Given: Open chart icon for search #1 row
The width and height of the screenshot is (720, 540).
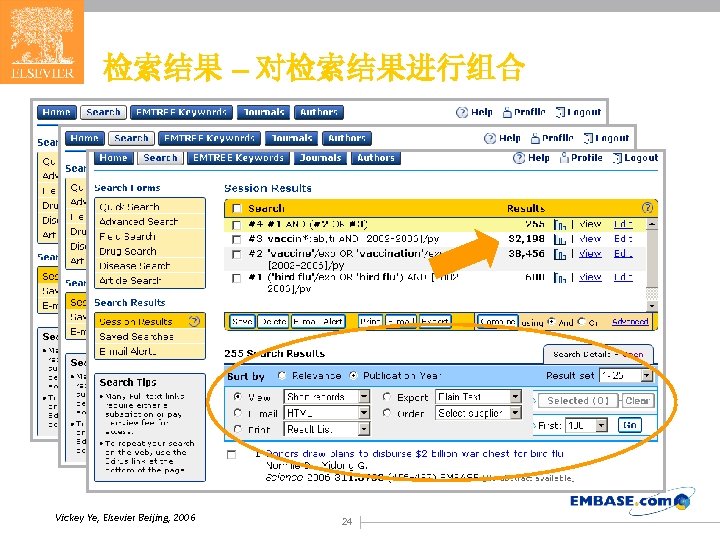Looking at the screenshot, I should pyautogui.click(x=559, y=277).
